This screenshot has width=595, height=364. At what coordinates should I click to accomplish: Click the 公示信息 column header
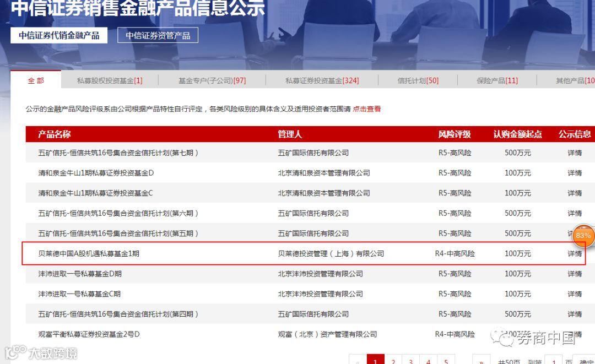(x=575, y=134)
